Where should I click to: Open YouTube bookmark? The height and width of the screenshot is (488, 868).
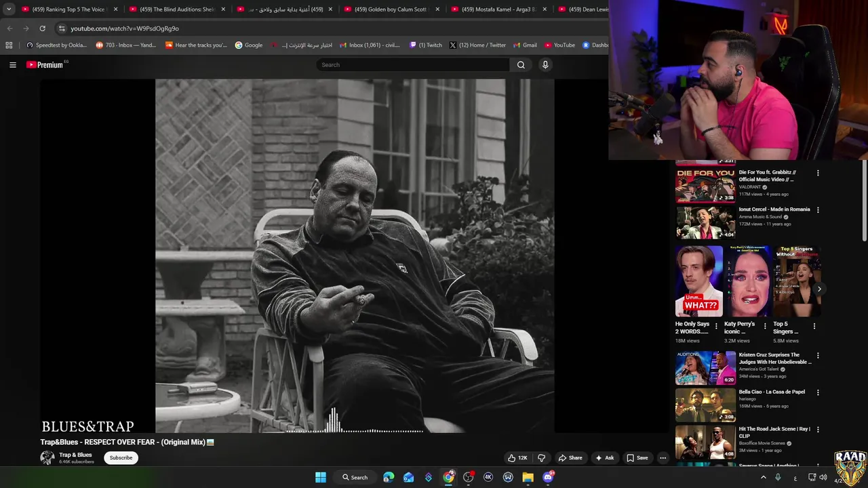coord(559,45)
